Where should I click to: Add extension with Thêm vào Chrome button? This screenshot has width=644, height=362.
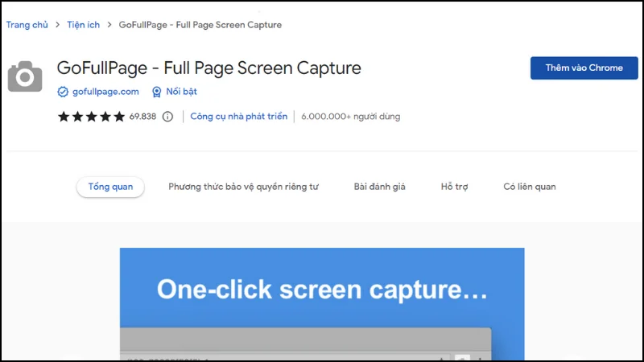point(584,68)
